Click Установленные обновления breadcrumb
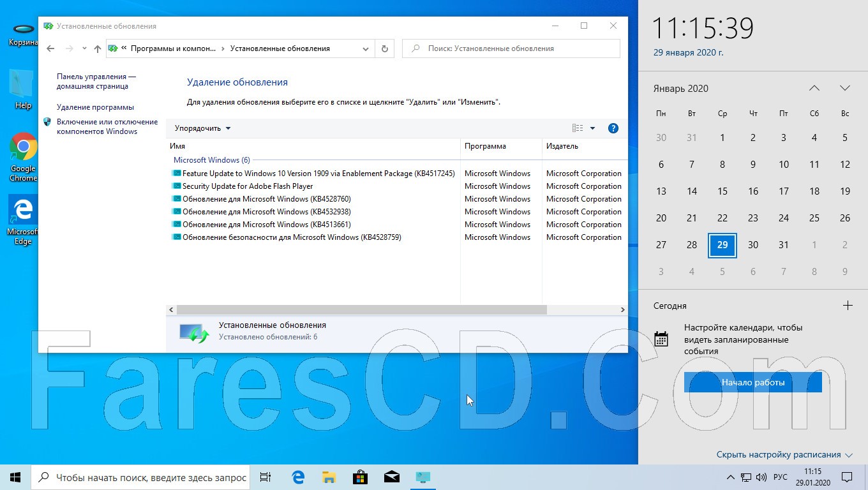This screenshot has width=868, height=490. click(x=280, y=48)
